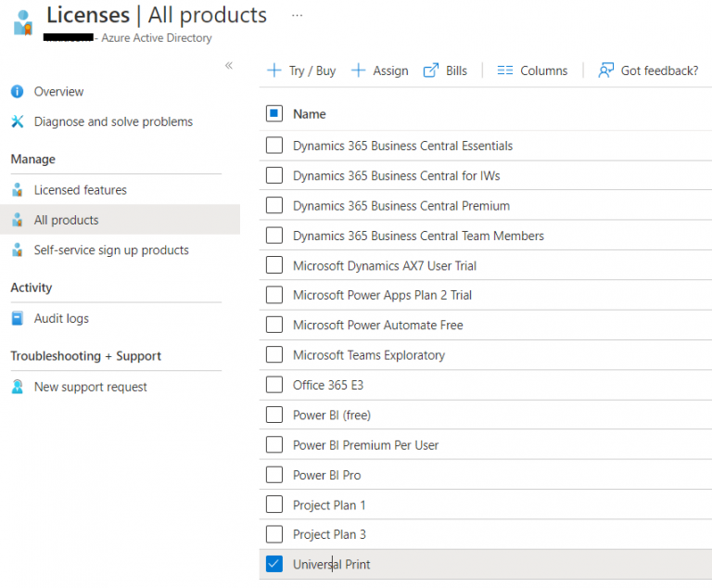This screenshot has width=712, height=588.
Task: Open the Microsoft Teams Exploratory product
Action: (369, 355)
